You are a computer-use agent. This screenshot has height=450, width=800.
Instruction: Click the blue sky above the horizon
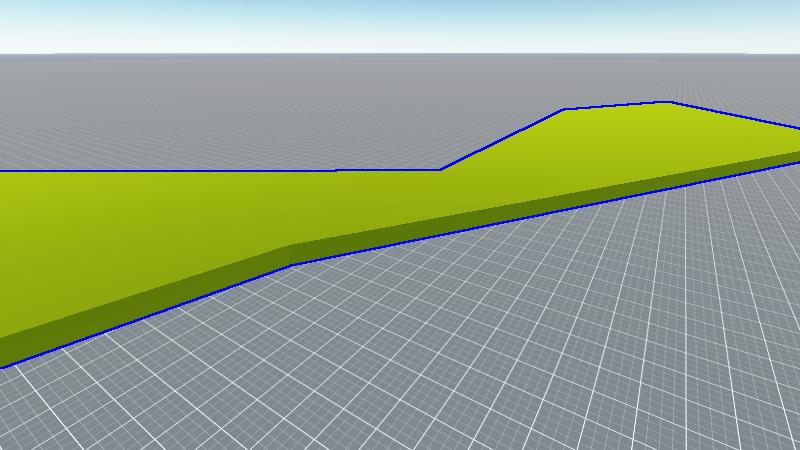pos(400,22)
